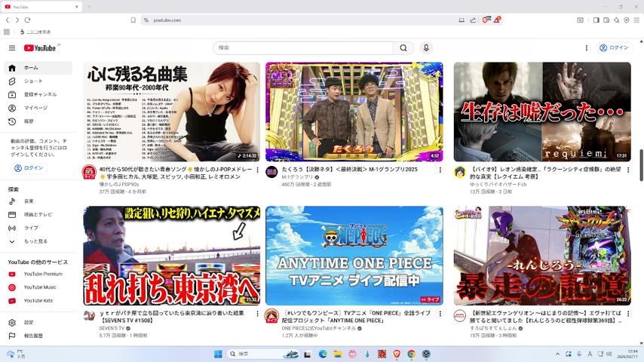Open more options for 新世紀エヴァンゲリオン video

[628, 314]
